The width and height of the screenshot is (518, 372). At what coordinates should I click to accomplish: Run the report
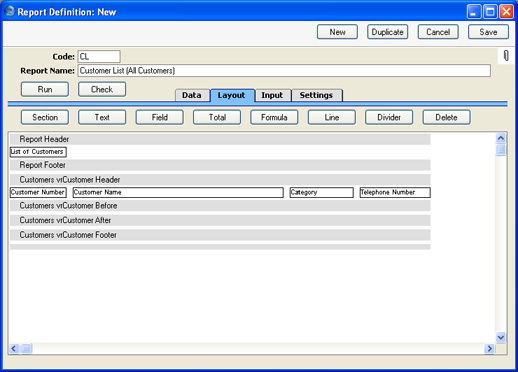[x=45, y=89]
